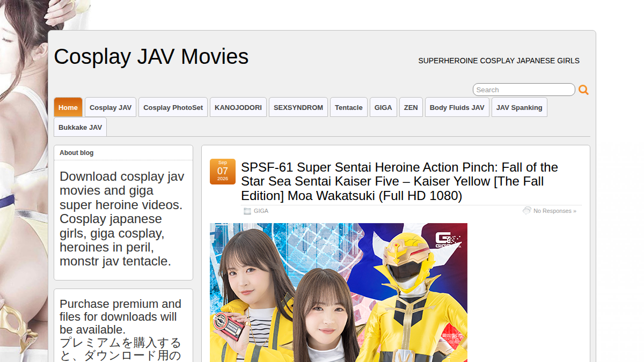Open the Tentacle menu item
Viewport: 644px width, 362px height.
click(x=349, y=107)
